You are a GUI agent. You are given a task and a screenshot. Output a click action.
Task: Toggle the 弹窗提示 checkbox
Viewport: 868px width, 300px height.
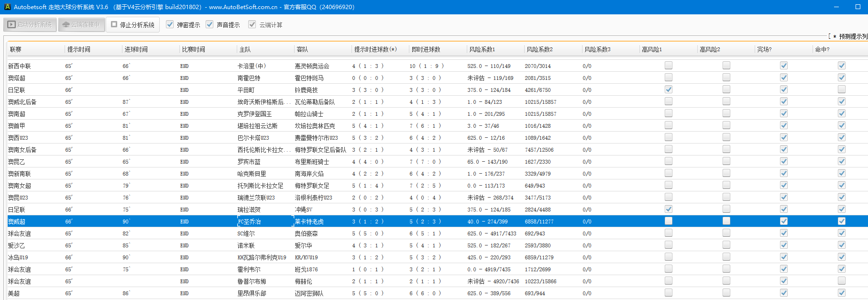coord(170,24)
